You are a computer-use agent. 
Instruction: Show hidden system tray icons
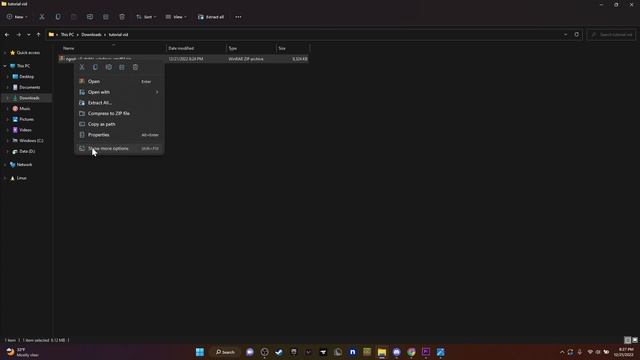(x=562, y=352)
